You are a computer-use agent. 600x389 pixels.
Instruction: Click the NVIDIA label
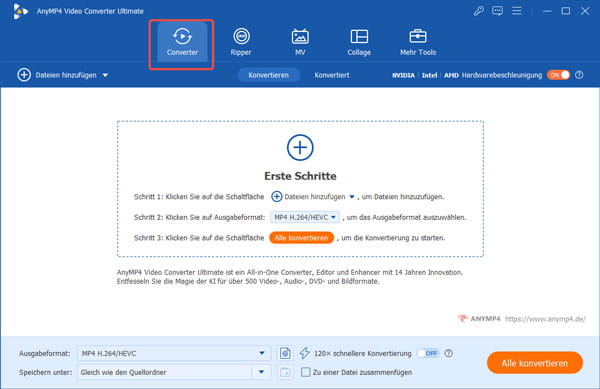click(x=403, y=75)
